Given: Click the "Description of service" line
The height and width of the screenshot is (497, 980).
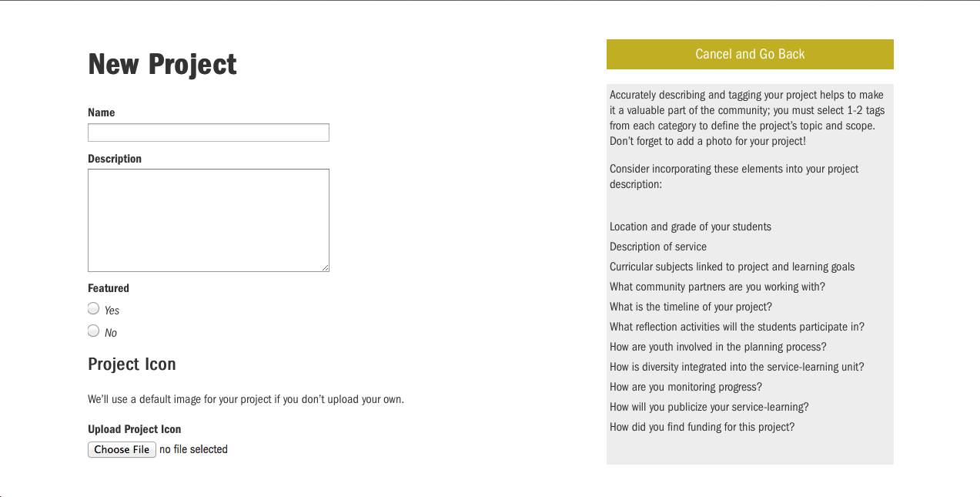Looking at the screenshot, I should (x=658, y=247).
